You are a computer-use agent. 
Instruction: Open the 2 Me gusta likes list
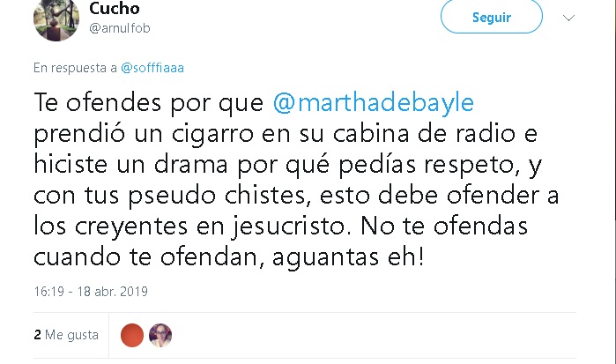tap(66, 335)
